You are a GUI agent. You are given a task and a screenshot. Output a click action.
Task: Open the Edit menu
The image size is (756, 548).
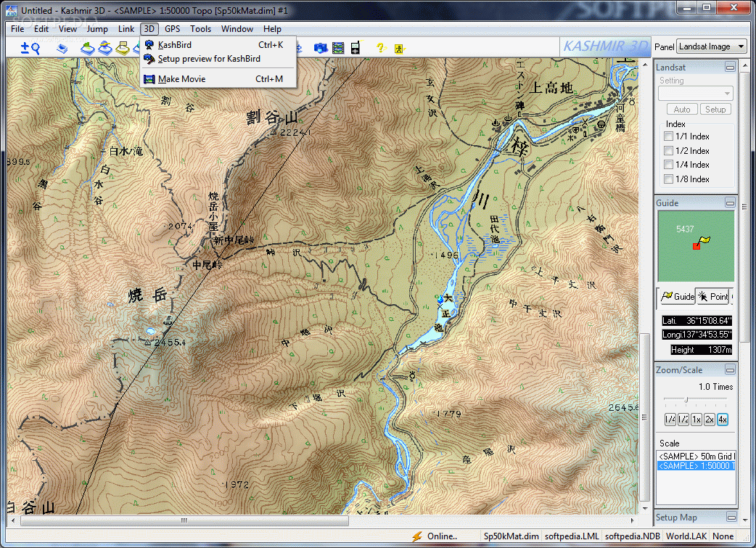(41, 29)
